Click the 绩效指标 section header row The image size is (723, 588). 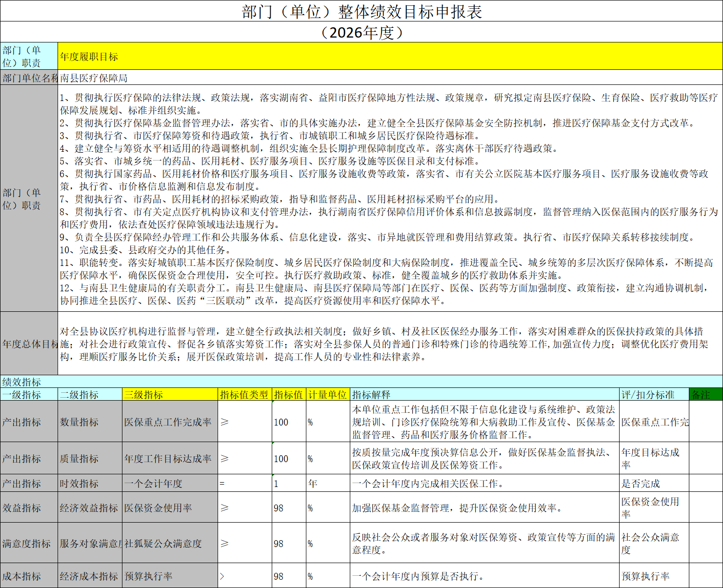(x=361, y=382)
